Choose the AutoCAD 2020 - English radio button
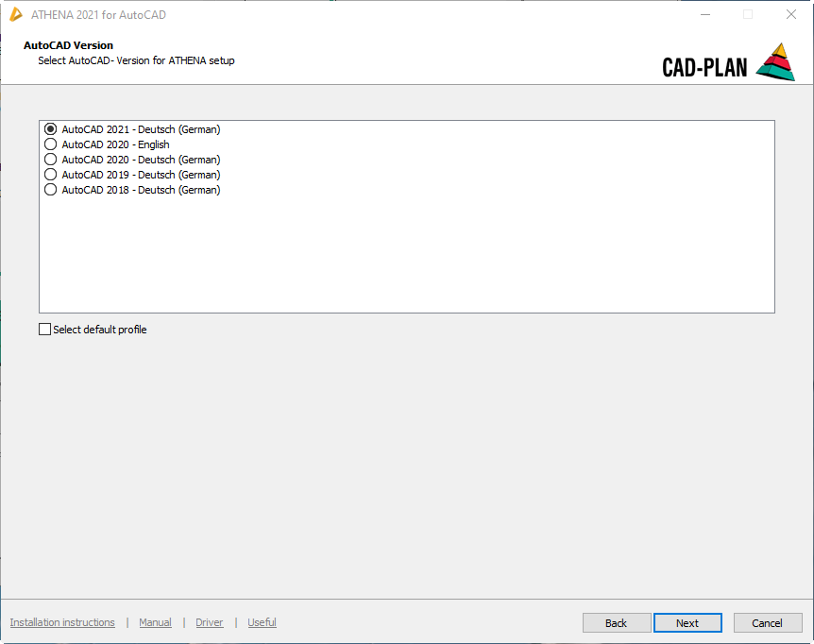The height and width of the screenshot is (644, 814). (x=51, y=144)
